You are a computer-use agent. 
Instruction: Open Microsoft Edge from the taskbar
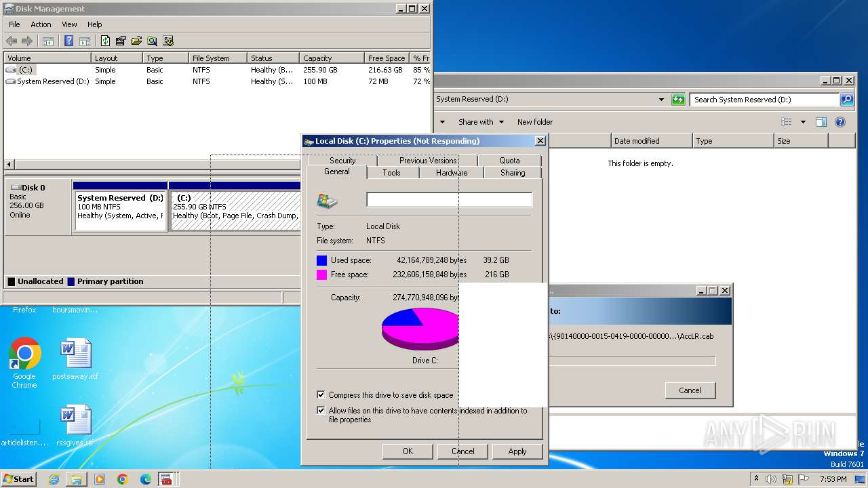click(x=146, y=479)
